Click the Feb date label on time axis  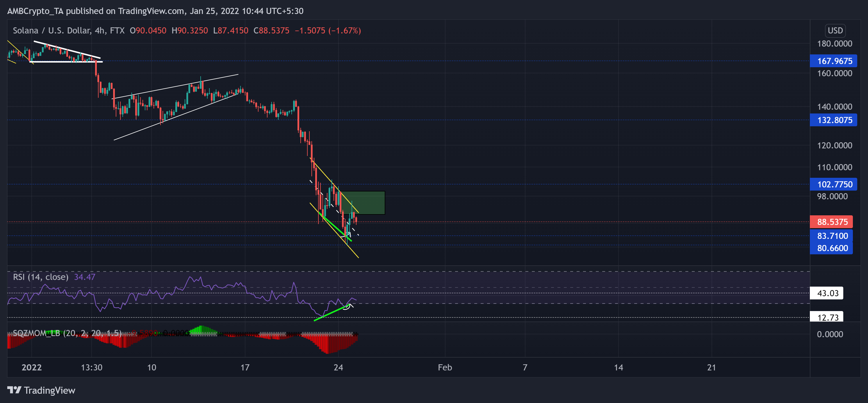445,367
